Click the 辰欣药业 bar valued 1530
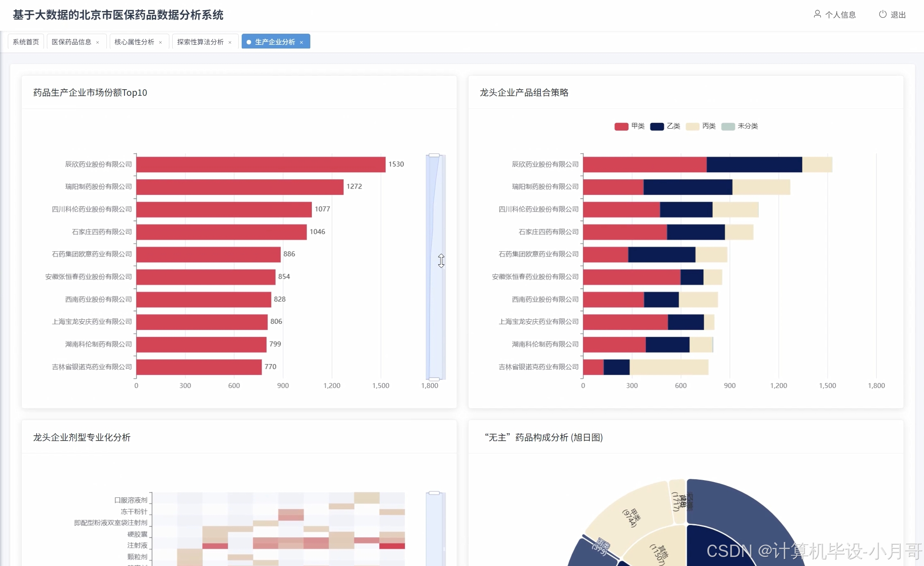The width and height of the screenshot is (924, 566). [x=261, y=164]
